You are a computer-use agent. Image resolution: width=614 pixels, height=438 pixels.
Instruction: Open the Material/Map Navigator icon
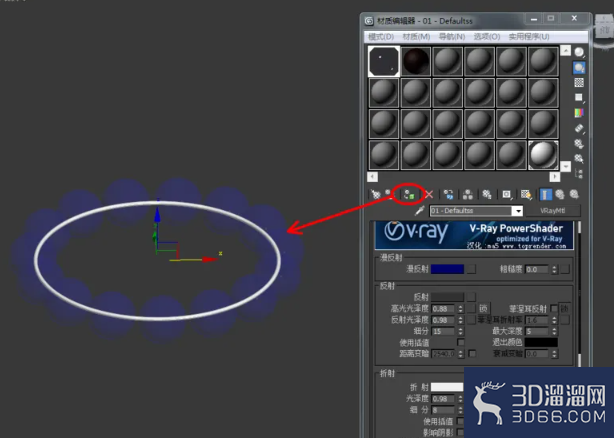[579, 174]
